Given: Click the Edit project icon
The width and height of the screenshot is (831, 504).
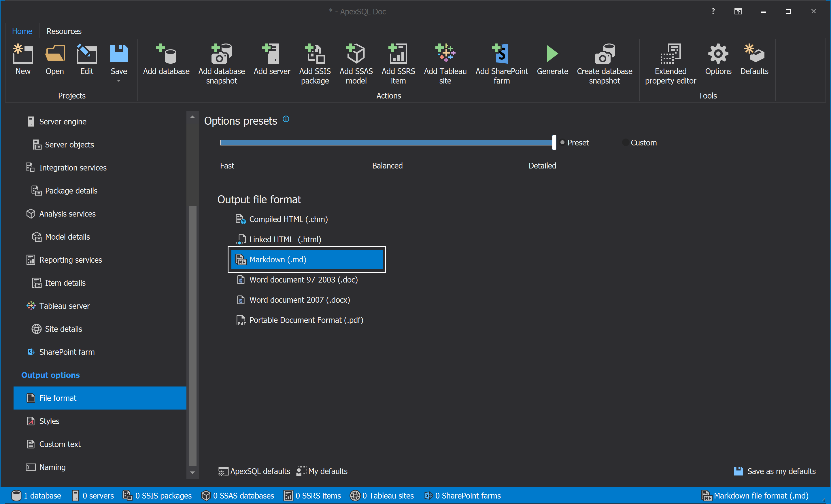Looking at the screenshot, I should tap(87, 54).
